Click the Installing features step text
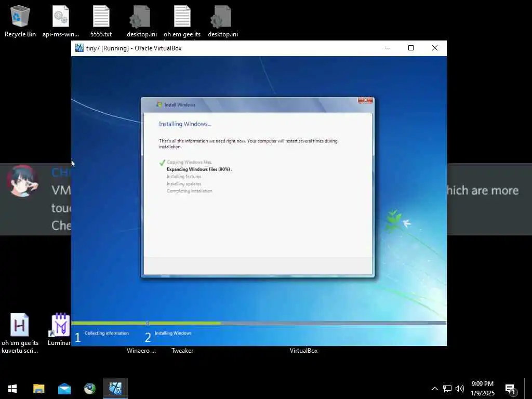532x399 pixels. (184, 177)
